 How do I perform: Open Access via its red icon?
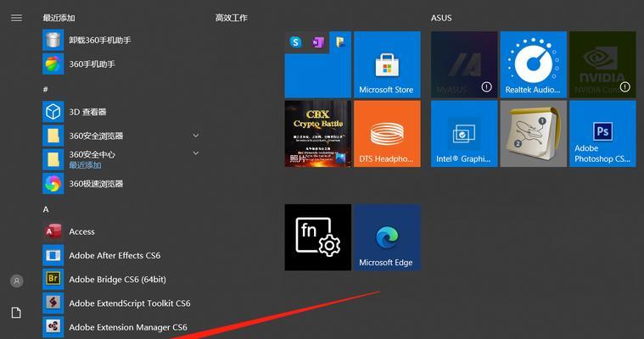[x=53, y=231]
